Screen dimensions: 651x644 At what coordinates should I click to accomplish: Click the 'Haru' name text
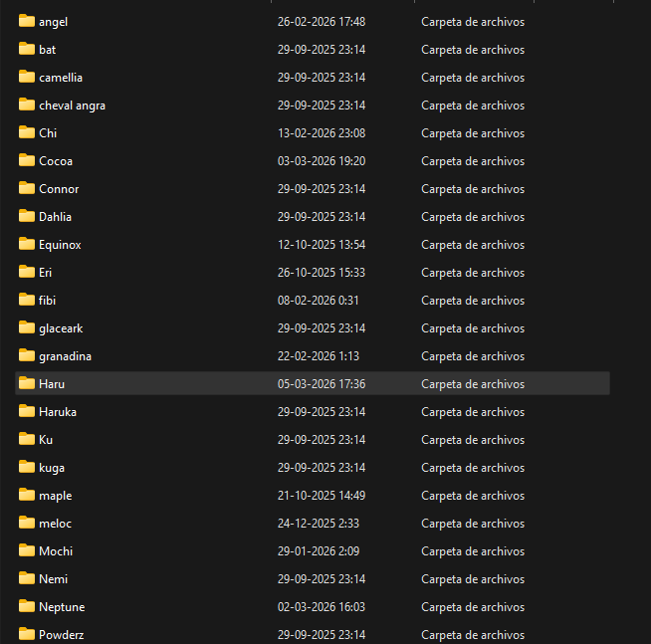pos(52,383)
